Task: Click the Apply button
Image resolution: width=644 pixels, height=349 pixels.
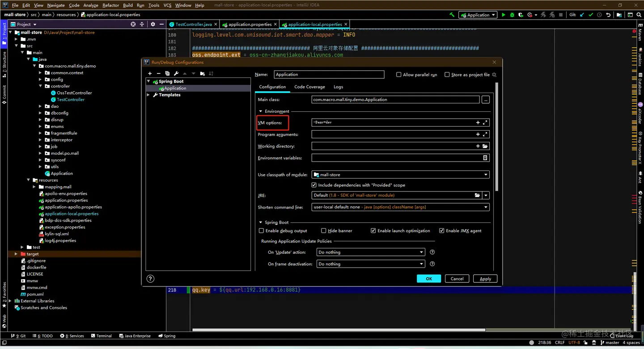Action: (485, 279)
